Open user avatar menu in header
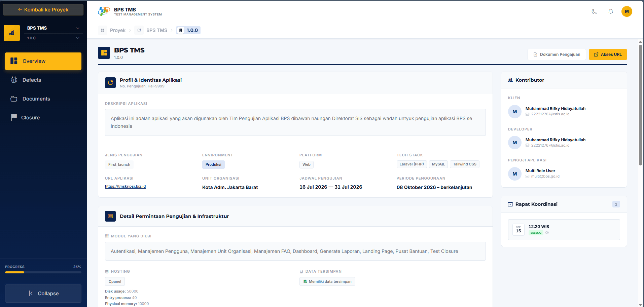The height and width of the screenshot is (307, 644). 627,11
